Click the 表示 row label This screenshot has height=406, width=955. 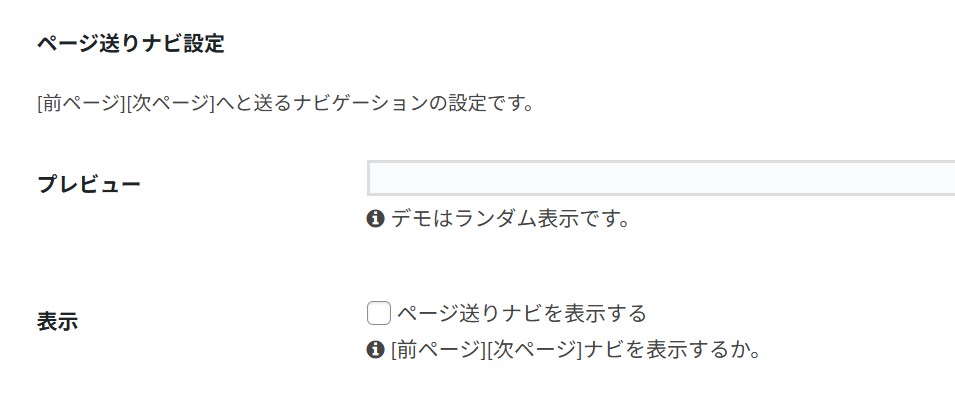tap(58, 322)
